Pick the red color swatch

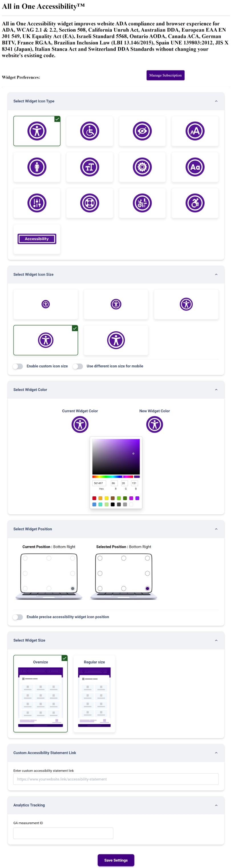pyautogui.click(x=94, y=498)
